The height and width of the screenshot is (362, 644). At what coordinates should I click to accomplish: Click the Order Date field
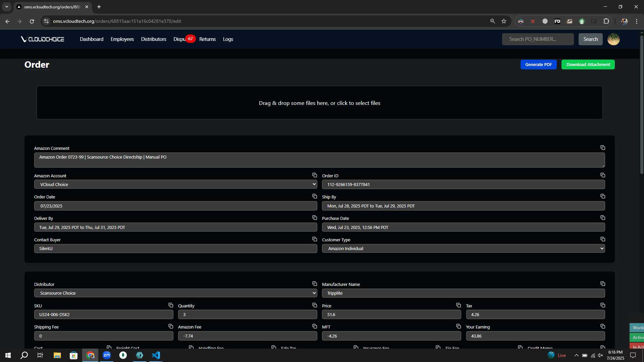click(175, 206)
